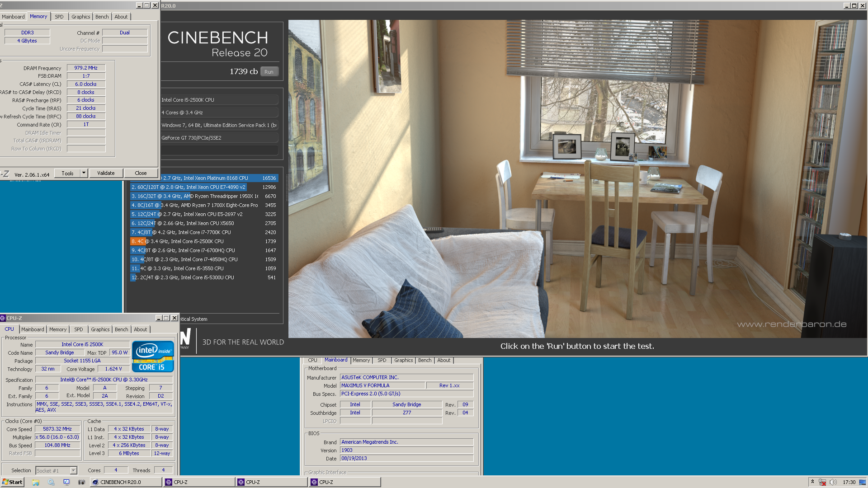The width and height of the screenshot is (868, 488).
Task: Click DRAM Frequency value 979.2 MHz
Action: pyautogui.click(x=86, y=68)
